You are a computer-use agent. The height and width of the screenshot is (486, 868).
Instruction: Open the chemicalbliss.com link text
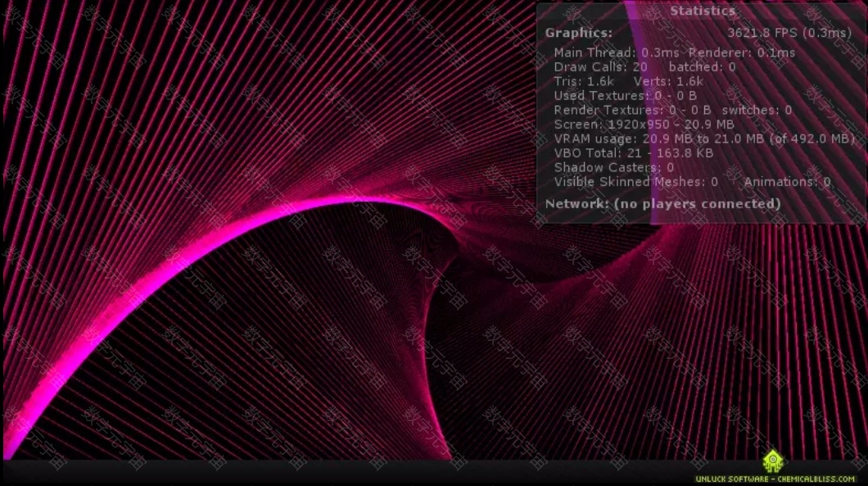pyautogui.click(x=816, y=479)
